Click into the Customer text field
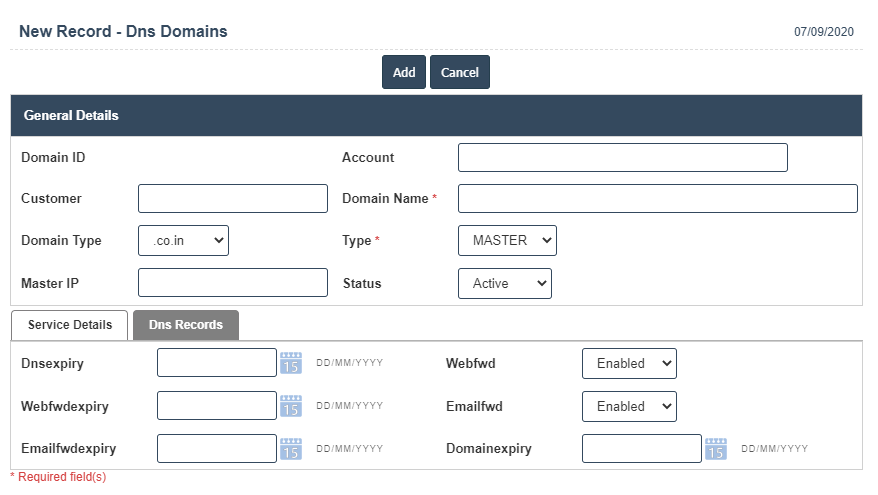Screen dimensions: 878x495 pos(233,199)
